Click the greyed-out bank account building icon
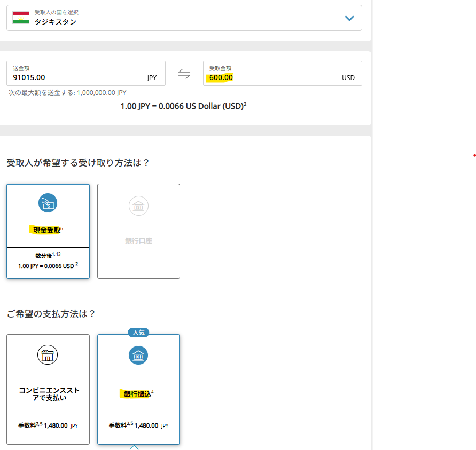The height and width of the screenshot is (450, 476). 138,206
